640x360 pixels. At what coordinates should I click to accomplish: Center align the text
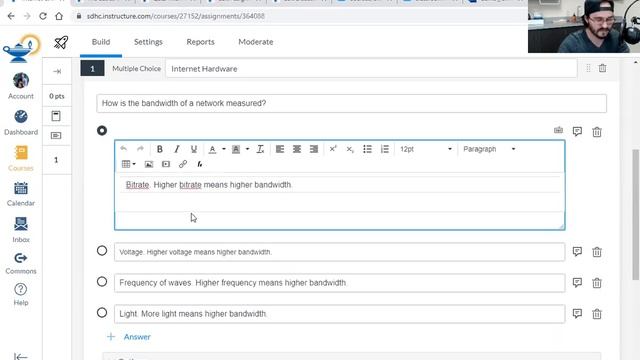tap(297, 149)
